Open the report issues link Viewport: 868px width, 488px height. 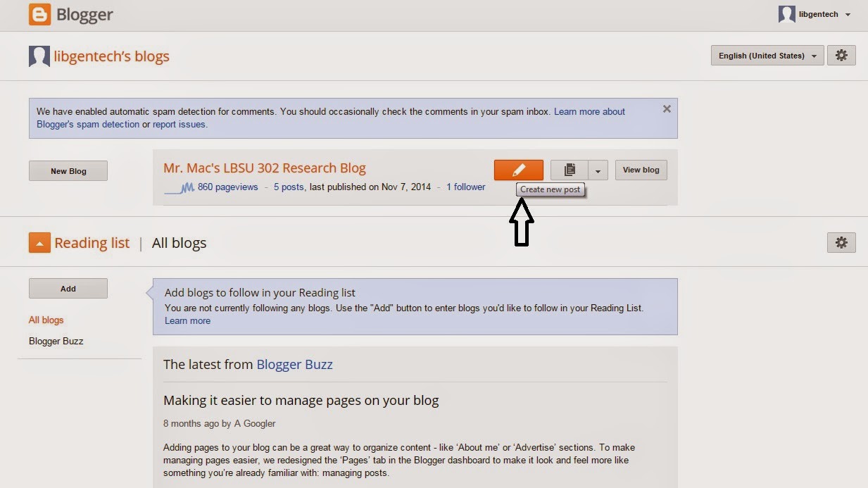point(179,125)
